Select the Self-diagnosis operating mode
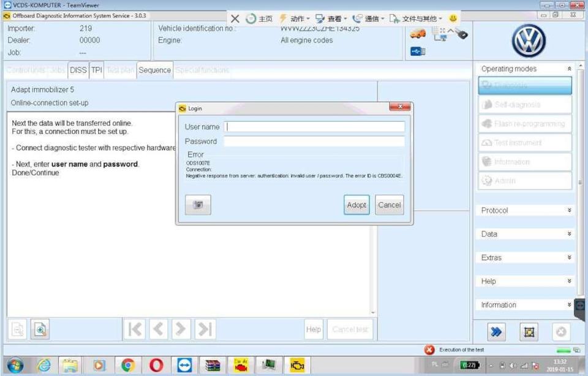Viewport: 588px width, 376px height. coord(525,105)
